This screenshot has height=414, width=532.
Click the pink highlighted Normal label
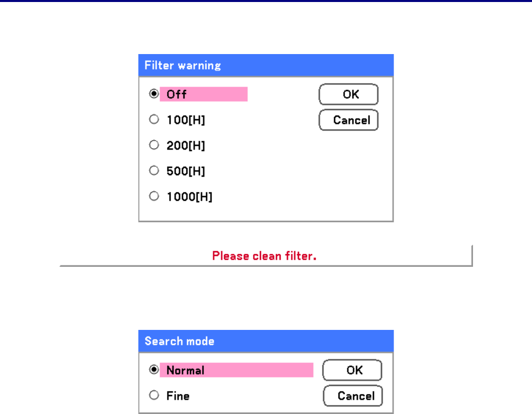click(236, 370)
